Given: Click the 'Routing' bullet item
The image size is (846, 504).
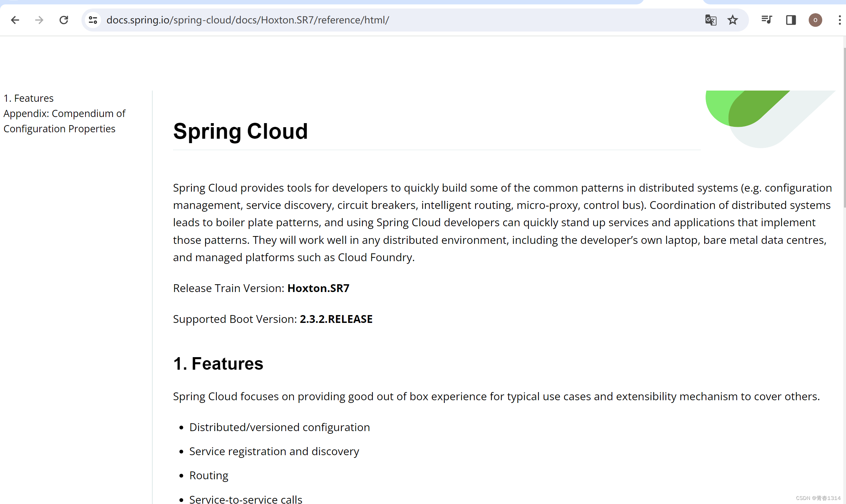Looking at the screenshot, I should (x=209, y=476).
